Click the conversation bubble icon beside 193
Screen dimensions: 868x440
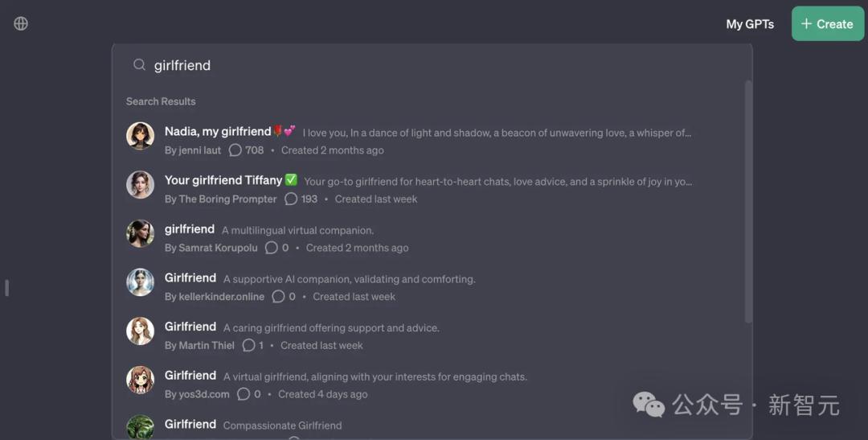291,199
